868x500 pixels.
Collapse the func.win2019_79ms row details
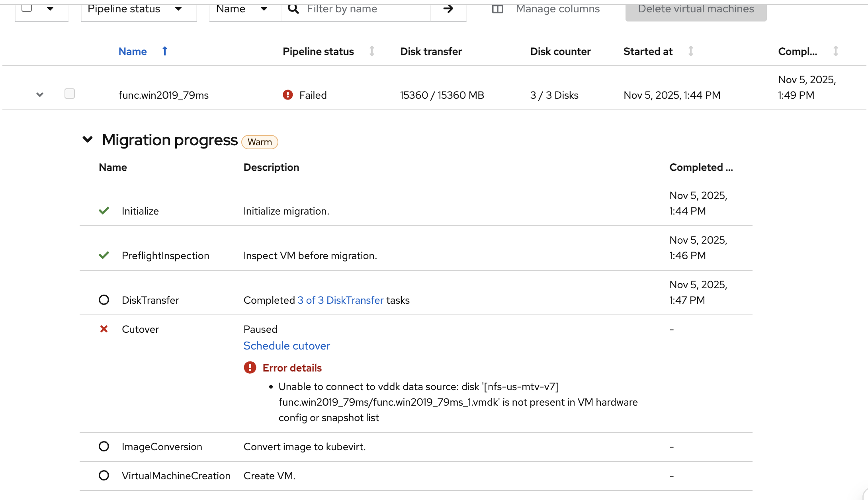39,95
